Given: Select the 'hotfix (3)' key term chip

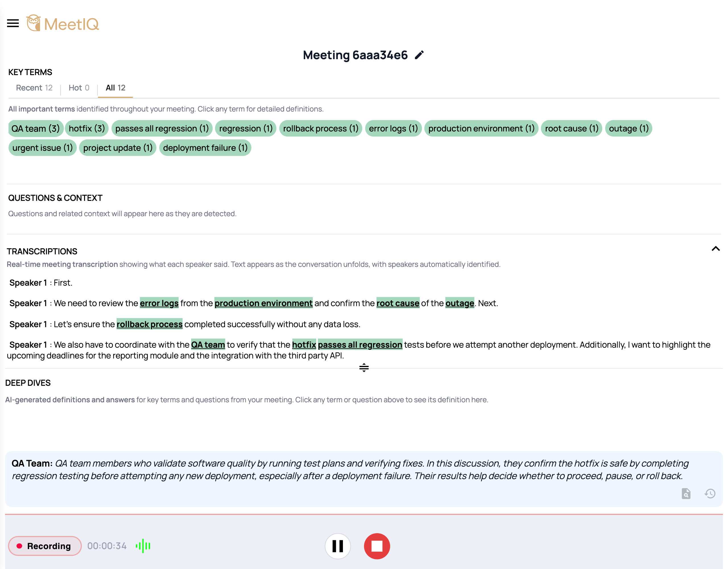Looking at the screenshot, I should tap(87, 128).
